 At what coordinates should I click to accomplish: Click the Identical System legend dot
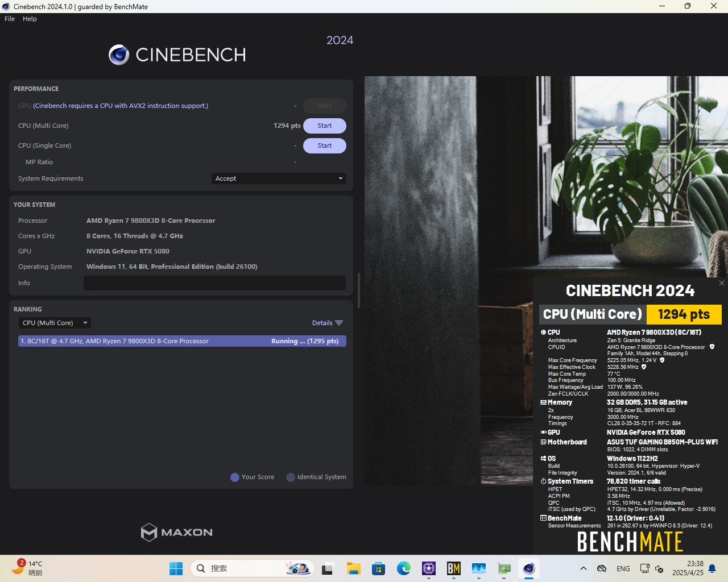(x=291, y=477)
